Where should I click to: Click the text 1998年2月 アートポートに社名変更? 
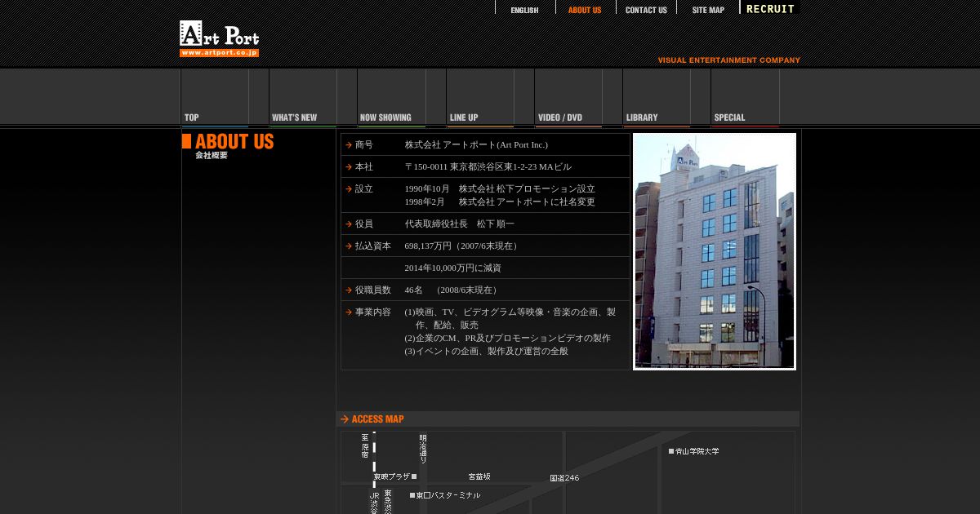[500, 202]
